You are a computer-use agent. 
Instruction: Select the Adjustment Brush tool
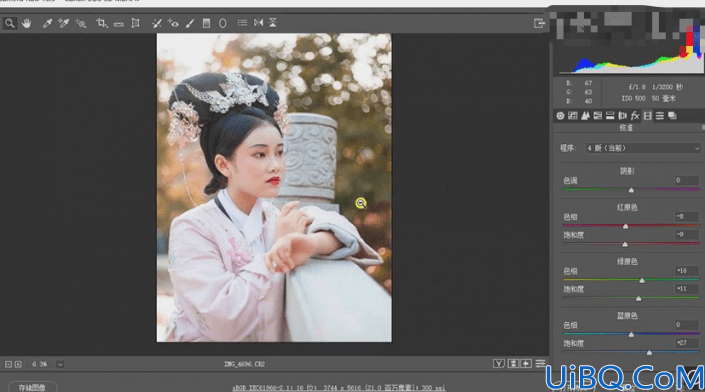pyautogui.click(x=190, y=23)
